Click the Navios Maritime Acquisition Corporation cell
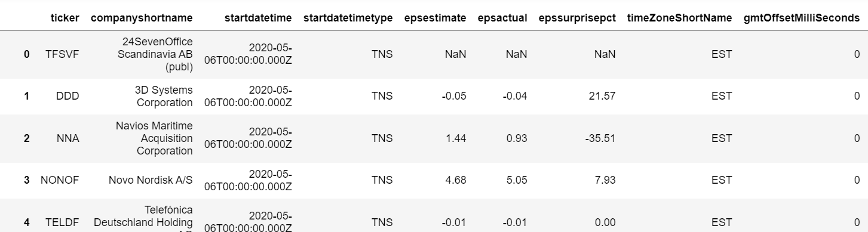Viewport: 868px width, 232px height. click(x=154, y=138)
